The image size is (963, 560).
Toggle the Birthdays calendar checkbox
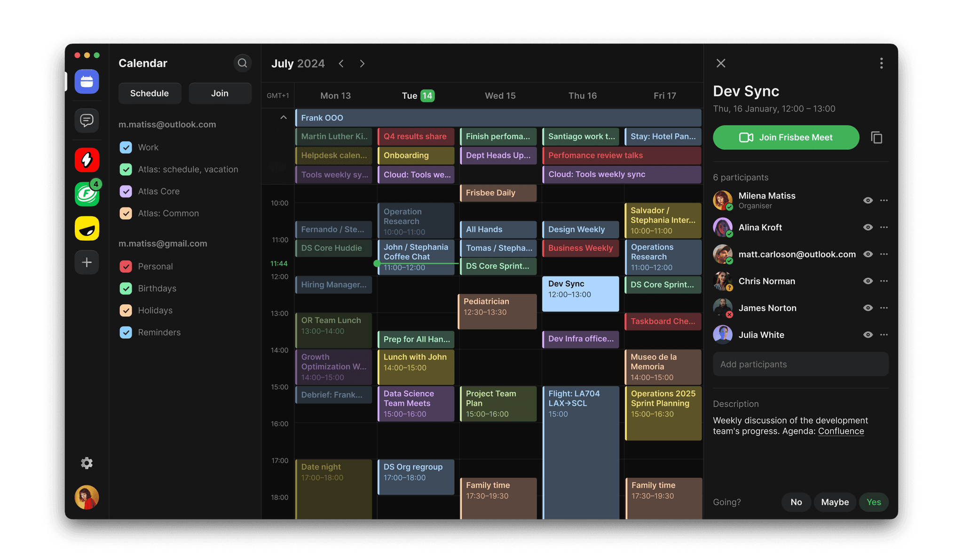pyautogui.click(x=126, y=288)
